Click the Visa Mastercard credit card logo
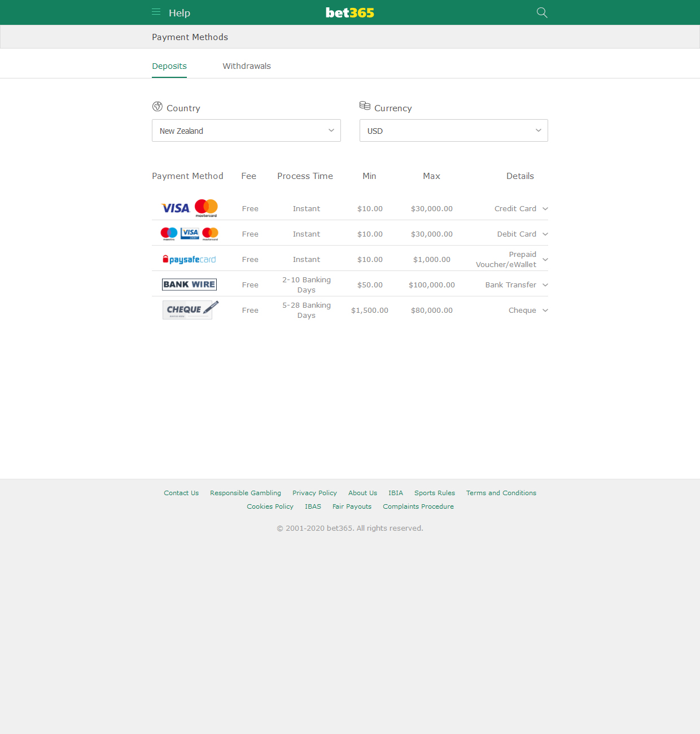Image resolution: width=700 pixels, height=734 pixels. click(189, 208)
